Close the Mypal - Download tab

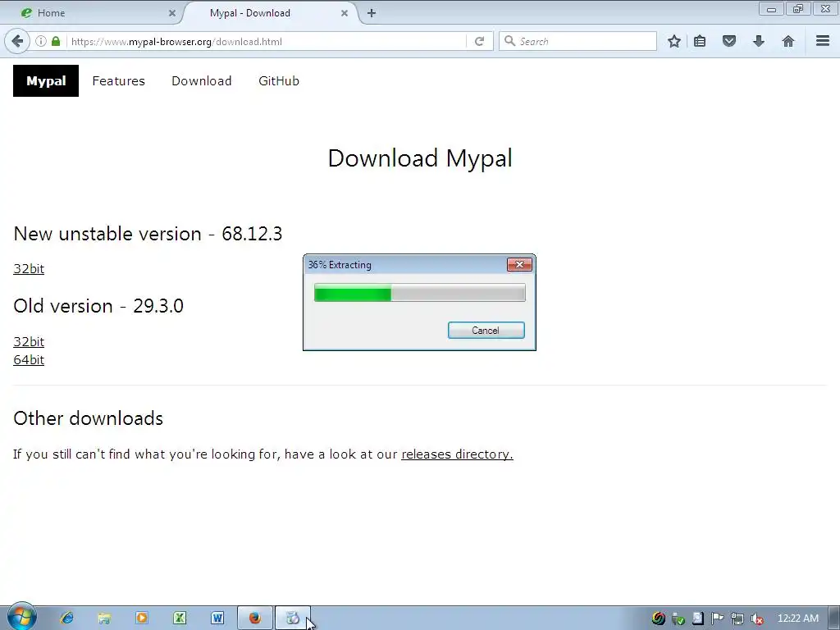tap(345, 13)
